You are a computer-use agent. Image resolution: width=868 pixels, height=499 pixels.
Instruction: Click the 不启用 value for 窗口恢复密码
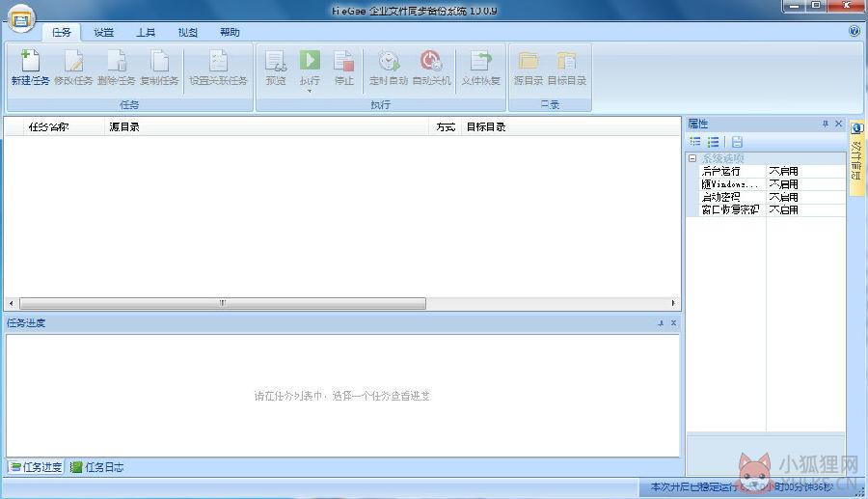coord(783,209)
